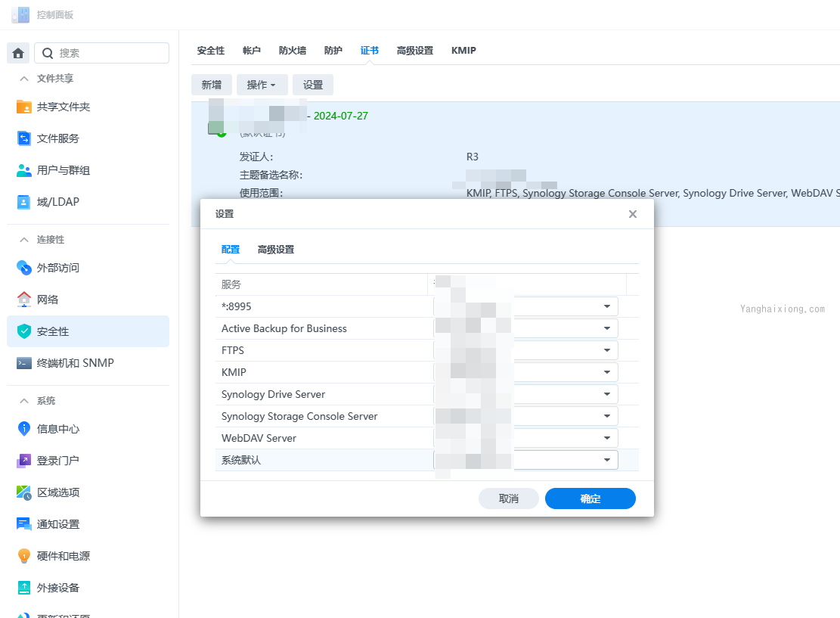Click the 主题备选名称 label
This screenshot has height=618, width=840.
[x=271, y=175]
